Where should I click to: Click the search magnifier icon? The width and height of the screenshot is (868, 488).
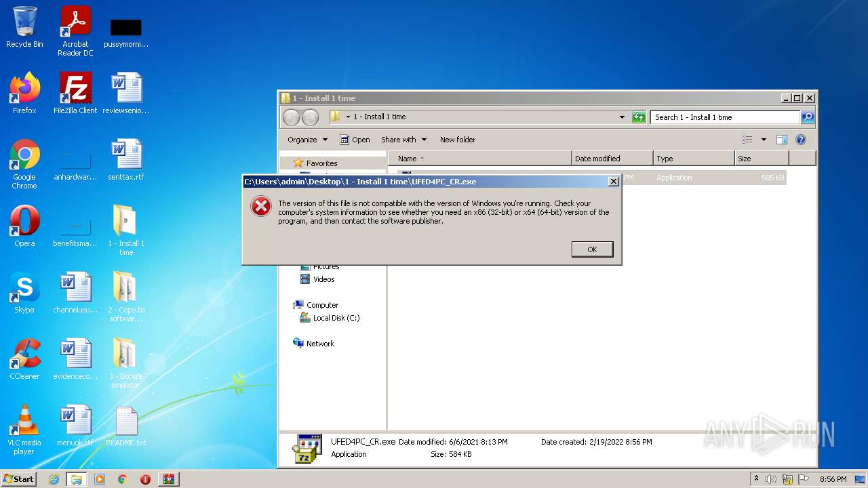[x=807, y=117]
